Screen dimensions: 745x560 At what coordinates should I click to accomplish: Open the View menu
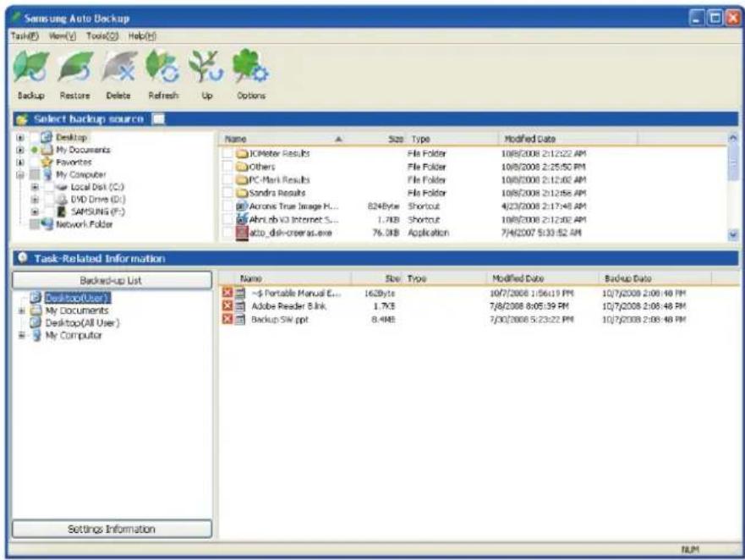click(63, 36)
